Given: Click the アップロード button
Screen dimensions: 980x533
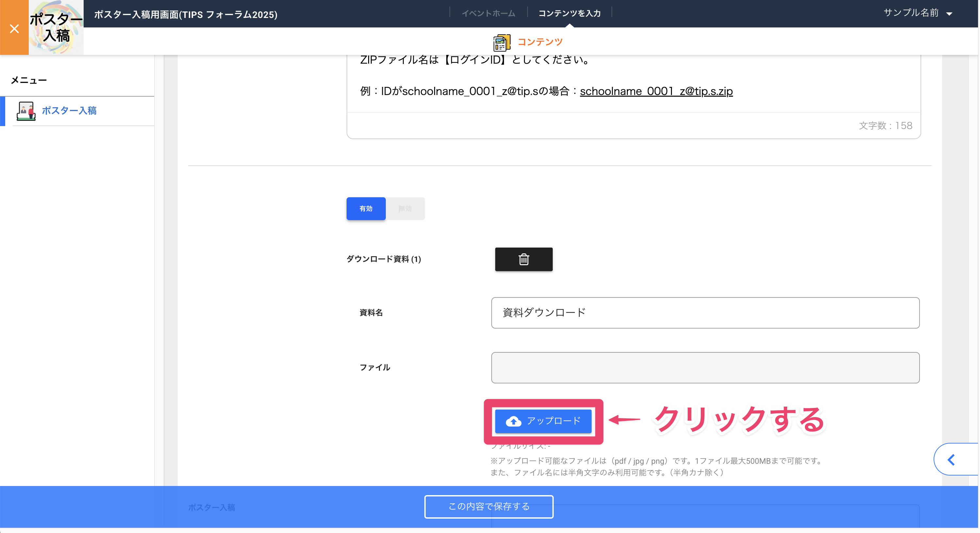Looking at the screenshot, I should click(x=543, y=421).
